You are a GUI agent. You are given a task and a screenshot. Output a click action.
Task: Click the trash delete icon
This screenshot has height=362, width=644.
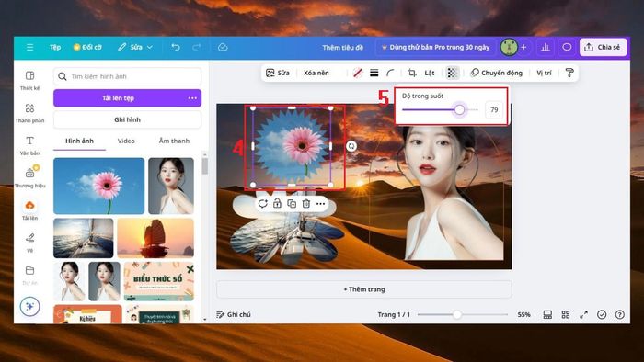[306, 203]
